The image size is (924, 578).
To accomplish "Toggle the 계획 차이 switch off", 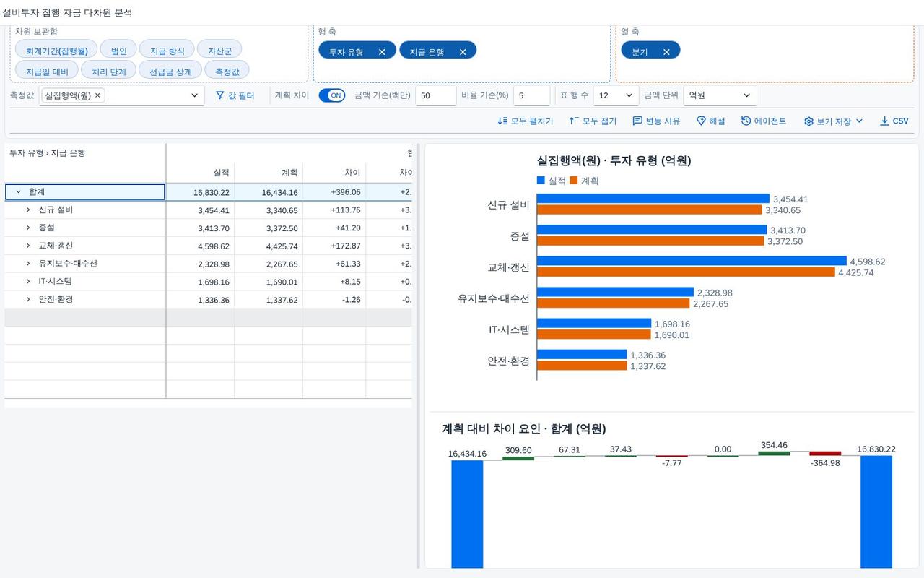I will 332,95.
